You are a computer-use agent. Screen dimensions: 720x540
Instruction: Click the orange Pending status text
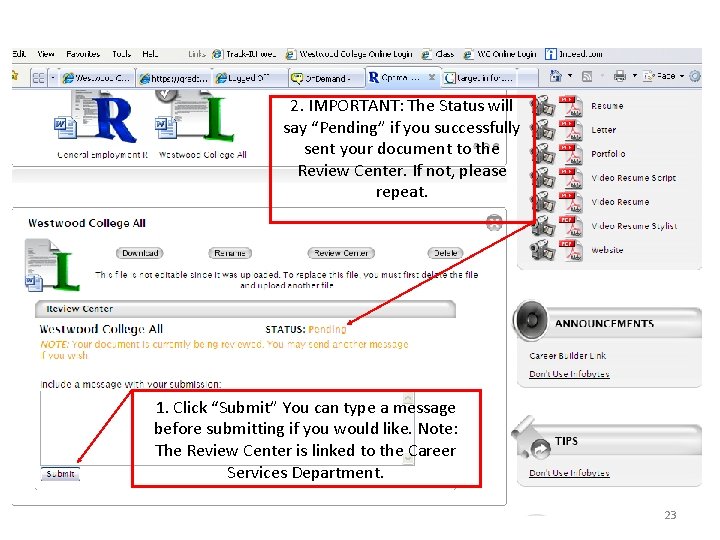[327, 329]
